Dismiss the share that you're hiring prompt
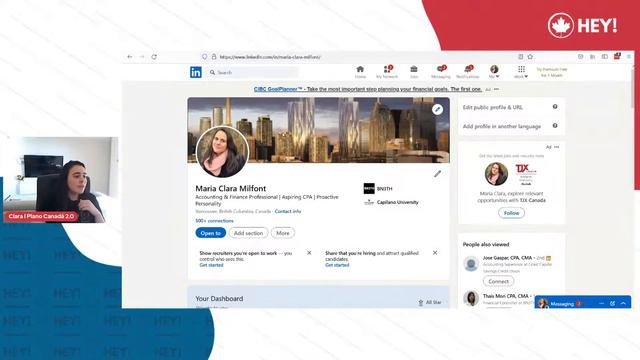This screenshot has width=640, height=360. (x=435, y=253)
